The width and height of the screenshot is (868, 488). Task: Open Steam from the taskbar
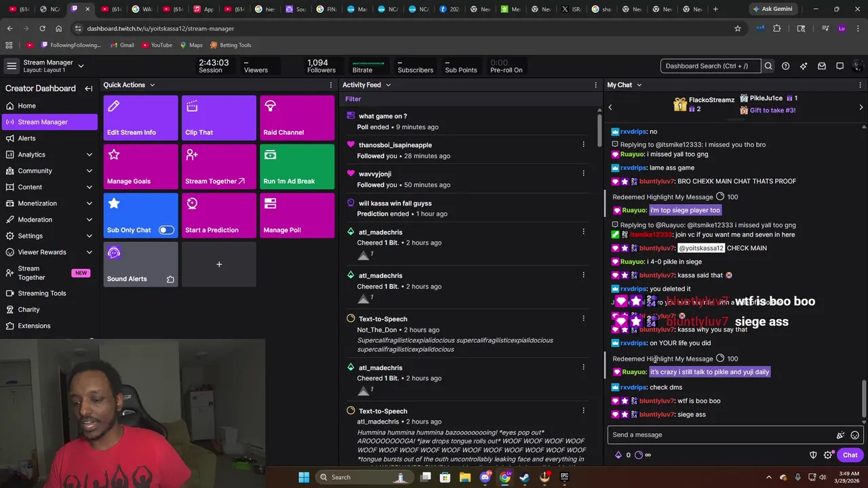point(525,477)
